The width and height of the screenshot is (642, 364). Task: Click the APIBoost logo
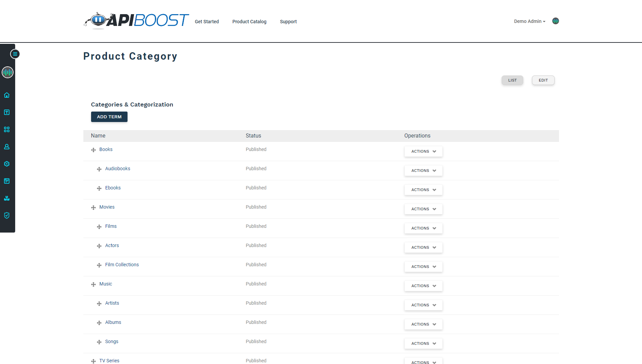(x=136, y=21)
